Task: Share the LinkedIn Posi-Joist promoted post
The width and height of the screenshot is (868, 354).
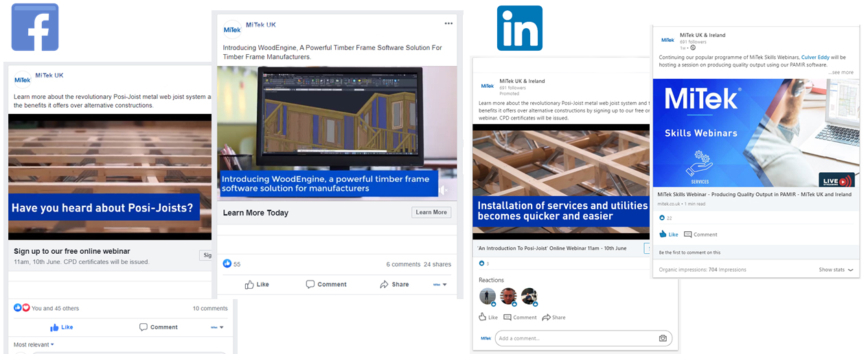Action: [x=554, y=317]
